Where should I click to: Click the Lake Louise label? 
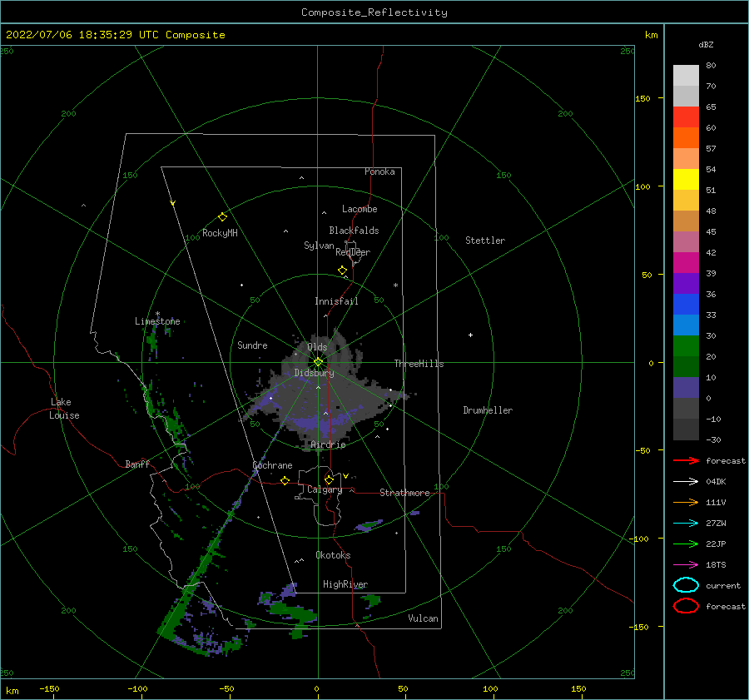(x=64, y=409)
